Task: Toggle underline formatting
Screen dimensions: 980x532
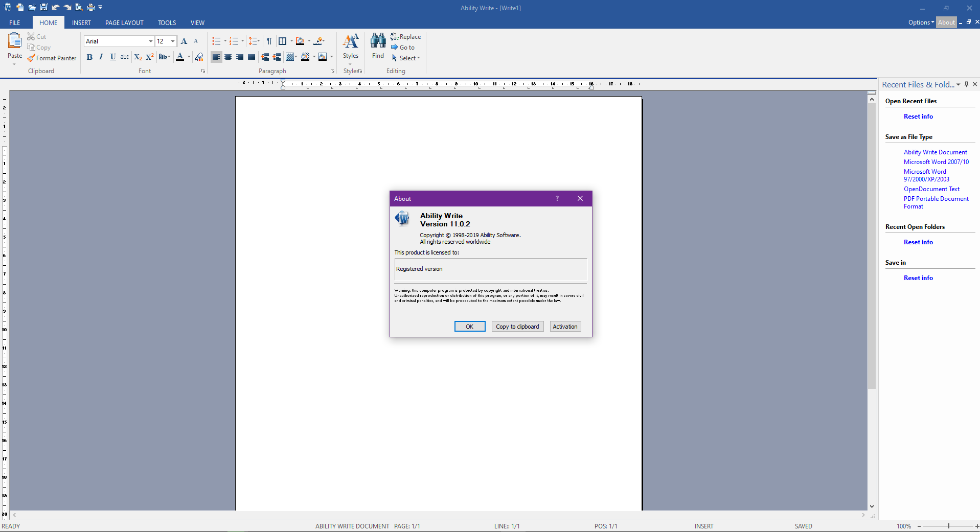Action: [113, 57]
